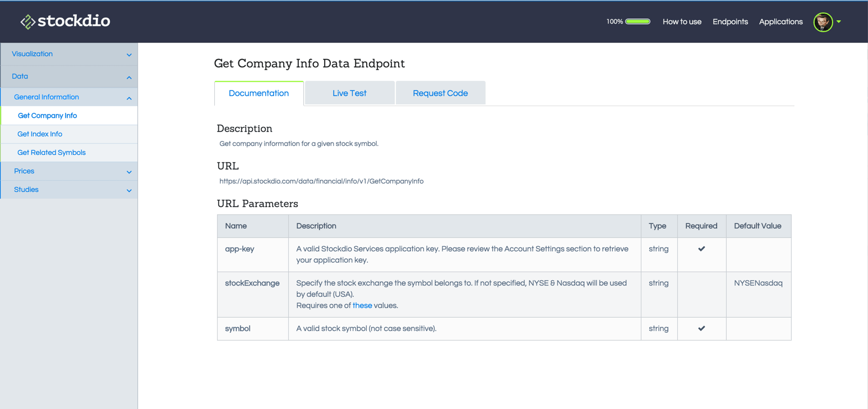Viewport: 868px width, 409px height.
Task: Click the GetCompanyInfo API URL text
Action: (x=321, y=181)
